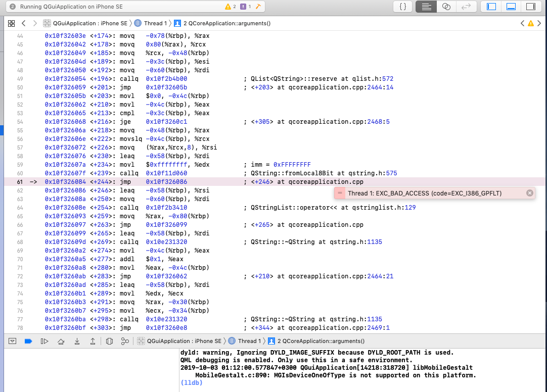Viewport: 547px width, 392px height.
Task: Toggle the navigator panel
Action: click(491, 7)
